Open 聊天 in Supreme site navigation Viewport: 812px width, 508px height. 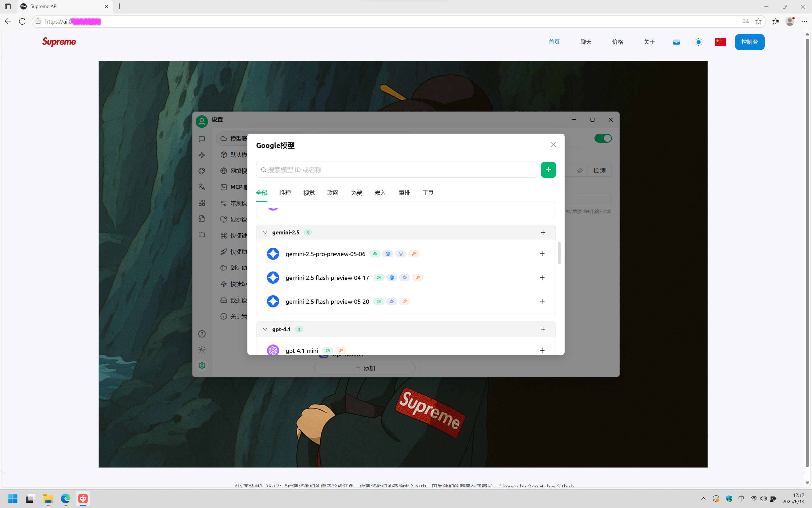586,42
